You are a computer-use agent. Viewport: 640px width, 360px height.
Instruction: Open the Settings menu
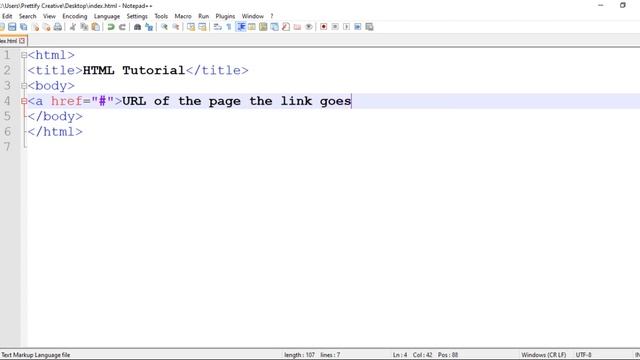(x=137, y=16)
